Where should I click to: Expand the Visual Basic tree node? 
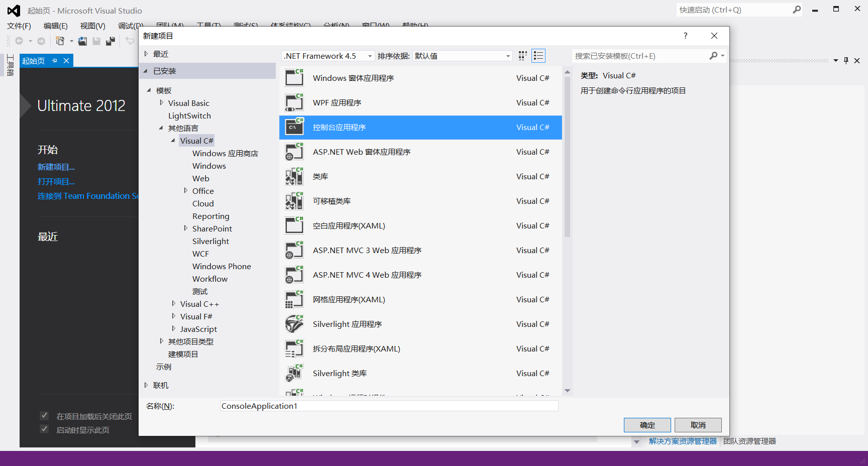click(161, 103)
